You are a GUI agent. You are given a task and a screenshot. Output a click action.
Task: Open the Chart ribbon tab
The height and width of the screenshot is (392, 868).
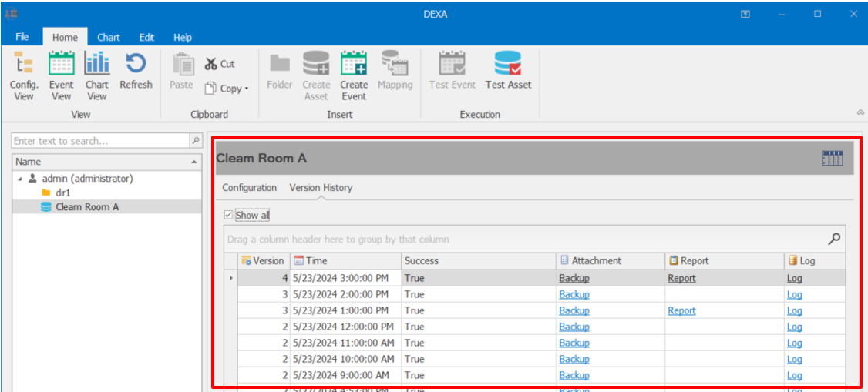[x=108, y=37]
